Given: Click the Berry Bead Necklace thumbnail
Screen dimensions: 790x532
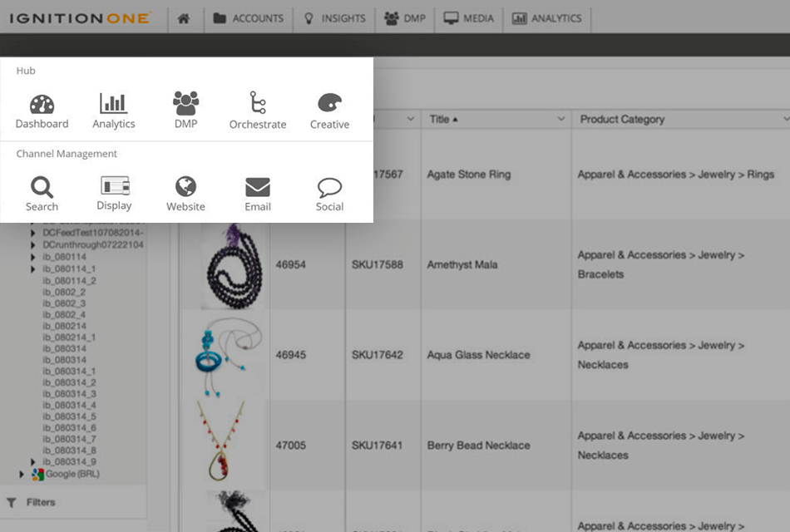Looking at the screenshot, I should click(222, 441).
